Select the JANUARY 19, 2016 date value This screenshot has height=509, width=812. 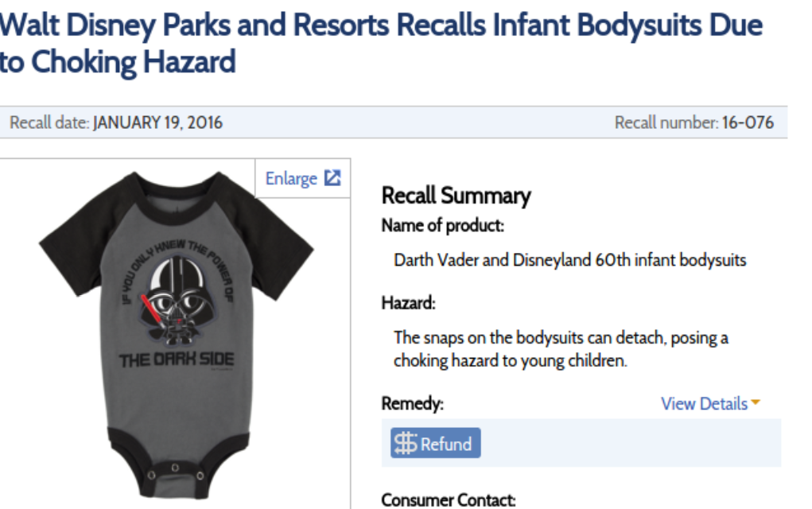tap(157, 122)
